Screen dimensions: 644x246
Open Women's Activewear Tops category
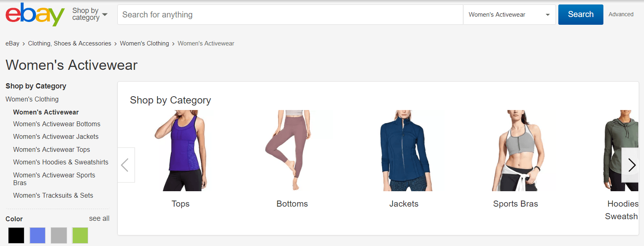click(x=52, y=149)
